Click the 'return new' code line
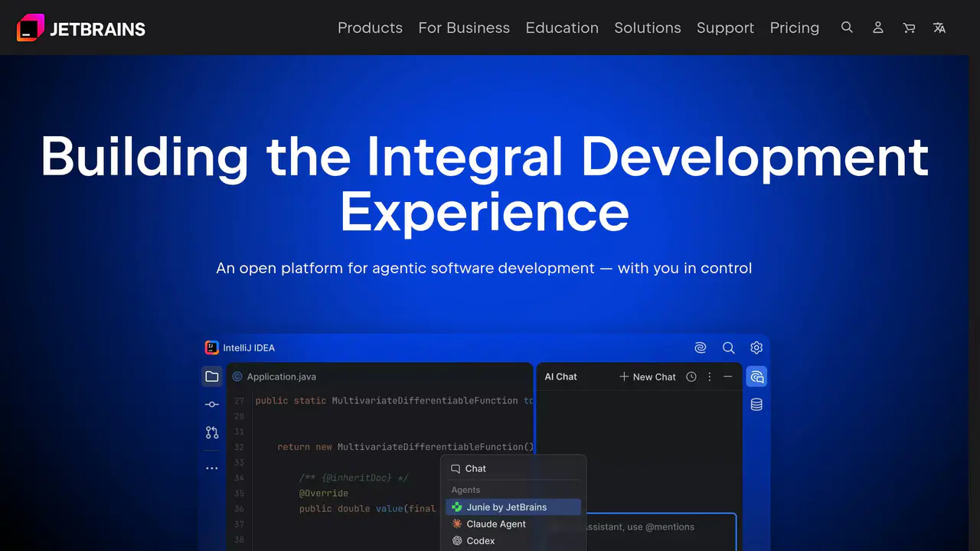Viewport: 980px width, 551px height. pyautogui.click(x=405, y=447)
